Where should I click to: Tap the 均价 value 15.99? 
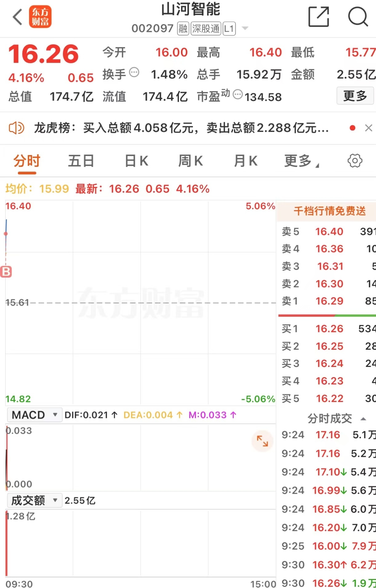pos(54,189)
